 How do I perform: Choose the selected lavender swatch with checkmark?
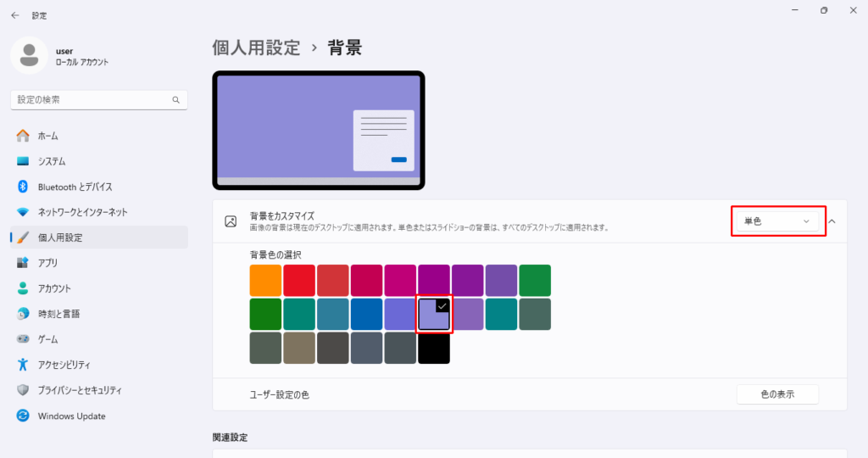coord(434,314)
